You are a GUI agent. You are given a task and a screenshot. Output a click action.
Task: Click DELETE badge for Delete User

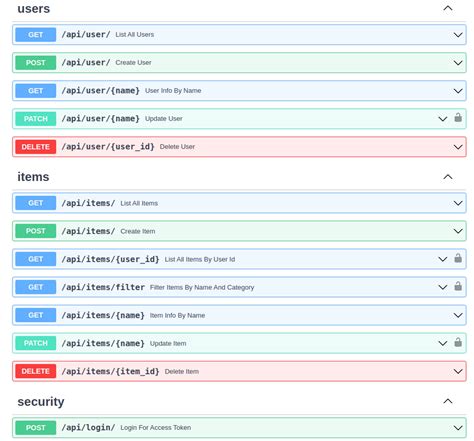[x=36, y=147]
